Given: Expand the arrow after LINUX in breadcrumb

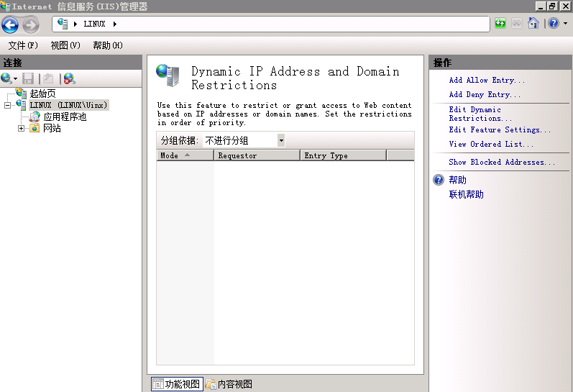Looking at the screenshot, I should click(115, 24).
